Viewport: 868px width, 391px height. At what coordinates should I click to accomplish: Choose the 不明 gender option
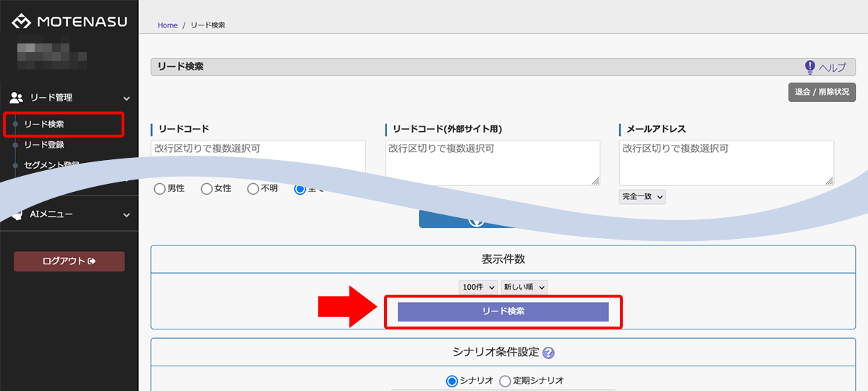pyautogui.click(x=253, y=189)
